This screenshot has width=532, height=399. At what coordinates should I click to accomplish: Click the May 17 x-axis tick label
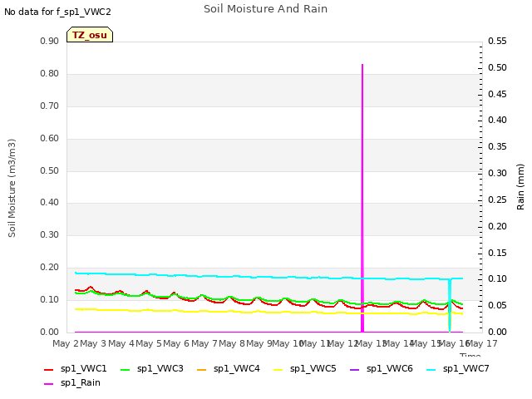coord(482,343)
